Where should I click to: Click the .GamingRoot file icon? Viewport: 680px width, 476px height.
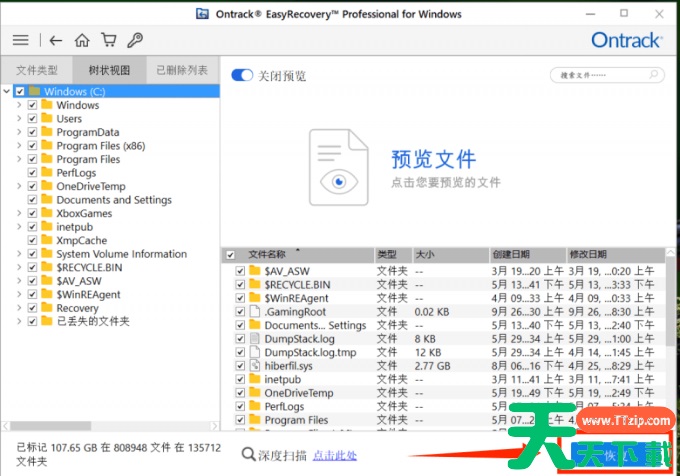pyautogui.click(x=255, y=311)
